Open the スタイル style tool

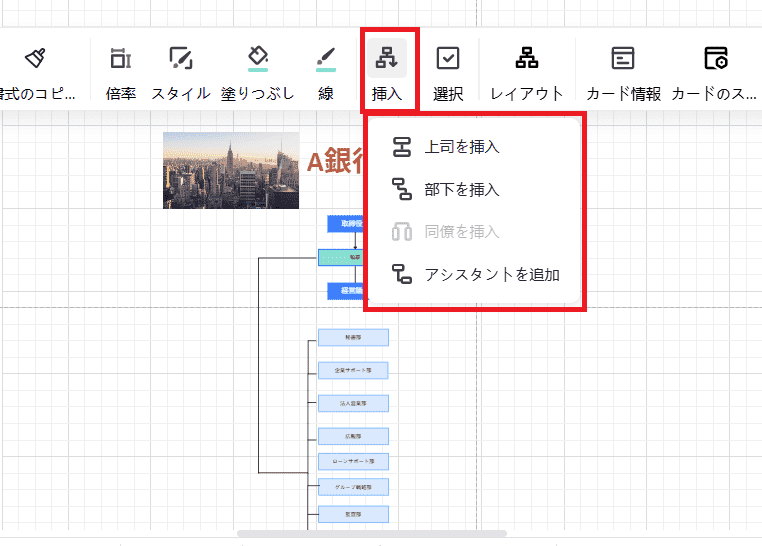coord(181,73)
